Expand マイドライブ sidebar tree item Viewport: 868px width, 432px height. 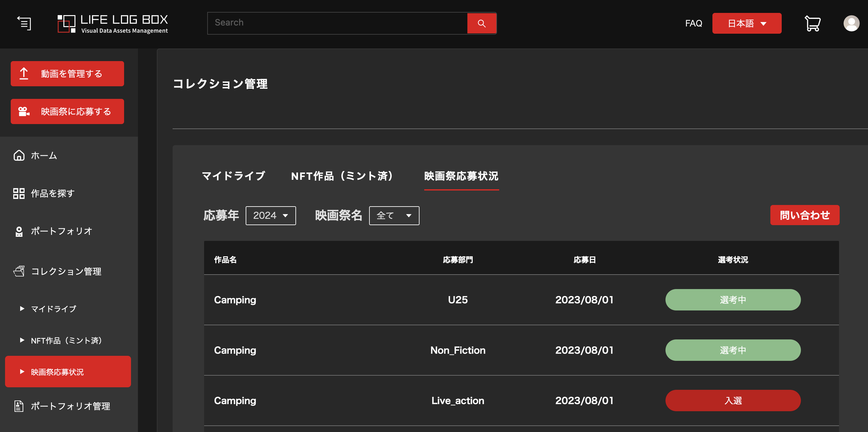[22, 309]
